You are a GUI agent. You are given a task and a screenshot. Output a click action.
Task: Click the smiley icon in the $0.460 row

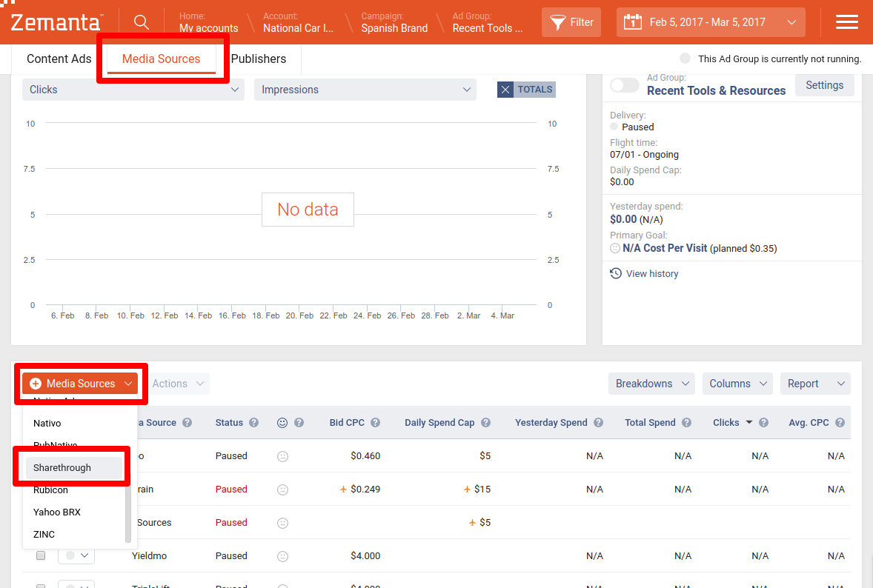283,456
